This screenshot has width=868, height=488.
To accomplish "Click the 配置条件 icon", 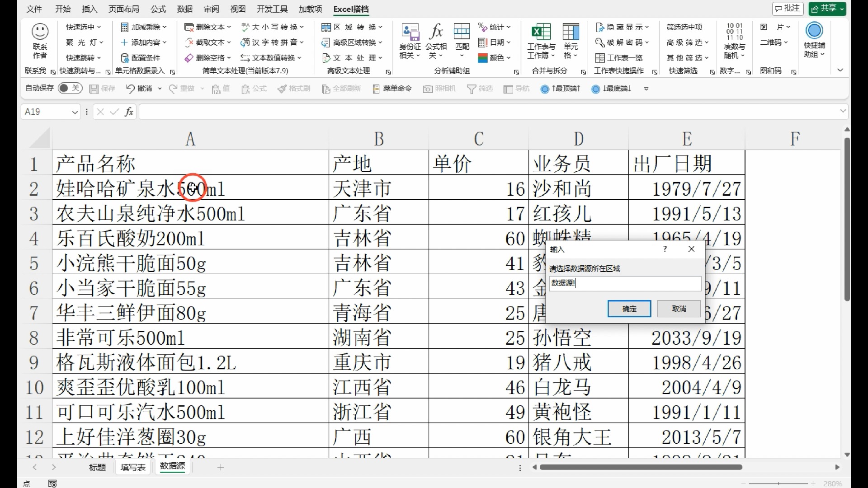I will 125,58.
